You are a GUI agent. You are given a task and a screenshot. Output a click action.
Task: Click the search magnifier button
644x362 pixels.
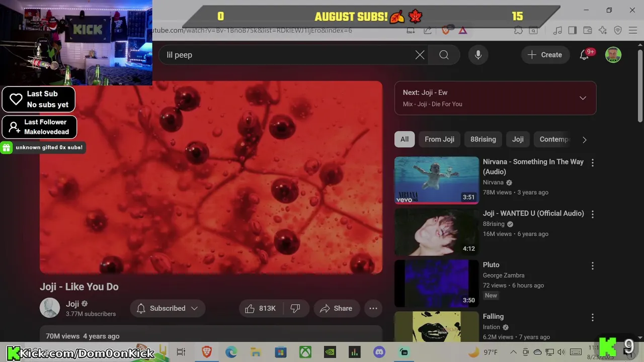click(x=444, y=55)
